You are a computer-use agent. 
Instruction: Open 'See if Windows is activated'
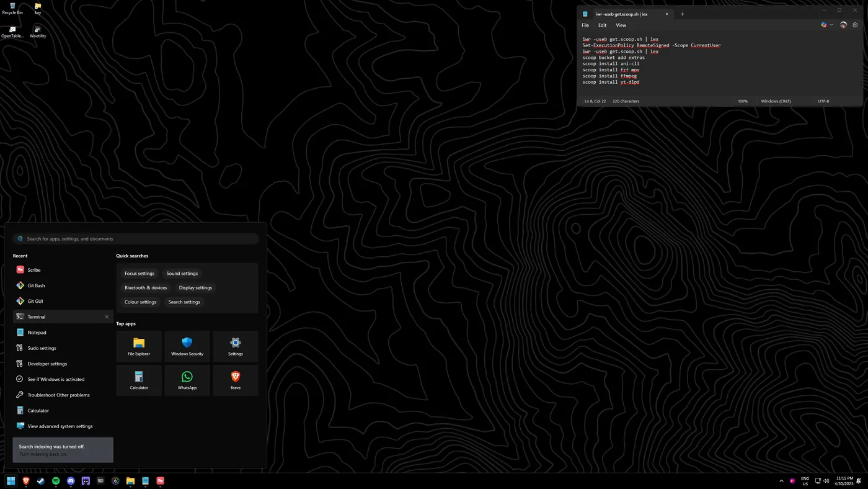(63, 379)
